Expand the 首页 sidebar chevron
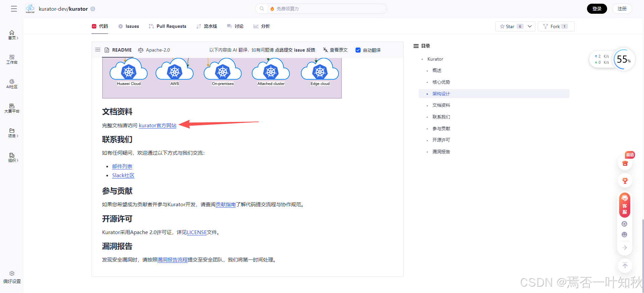 click(x=17, y=38)
